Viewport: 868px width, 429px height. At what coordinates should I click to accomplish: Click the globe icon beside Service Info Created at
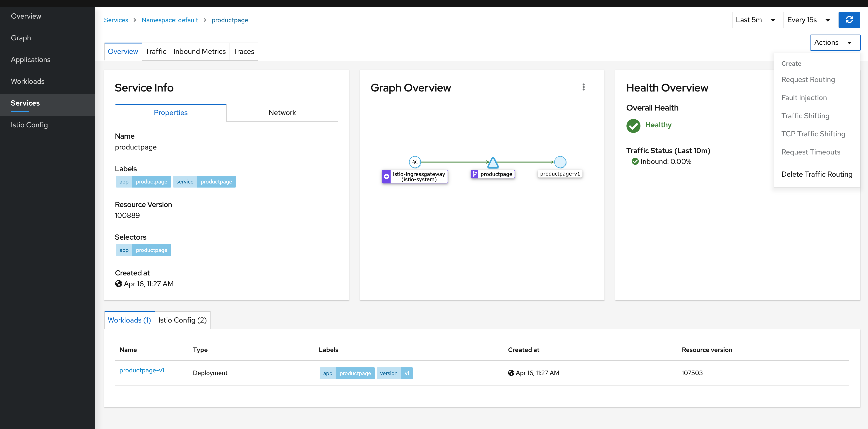coord(119,284)
